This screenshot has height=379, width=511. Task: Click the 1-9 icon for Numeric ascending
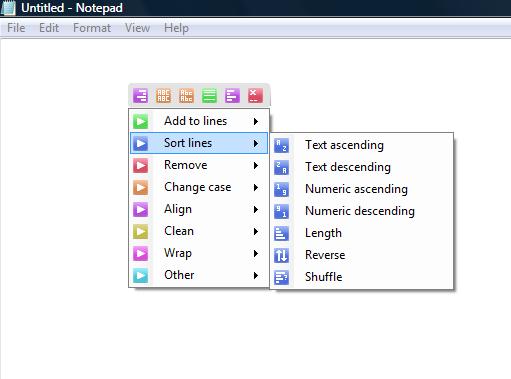click(281, 190)
